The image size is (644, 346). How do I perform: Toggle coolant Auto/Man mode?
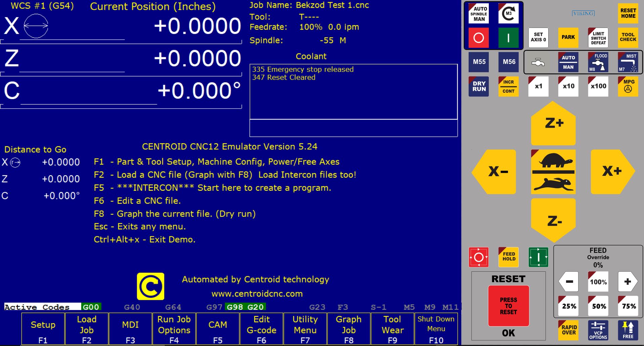pyautogui.click(x=568, y=62)
